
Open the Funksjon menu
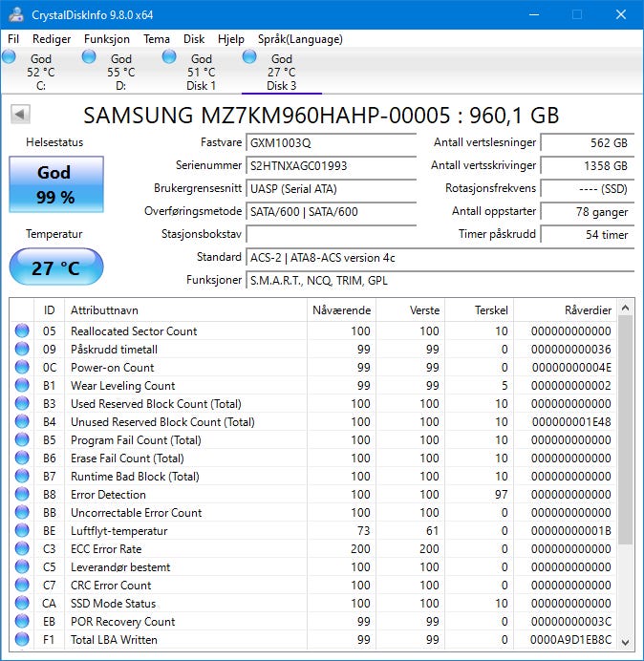[107, 39]
